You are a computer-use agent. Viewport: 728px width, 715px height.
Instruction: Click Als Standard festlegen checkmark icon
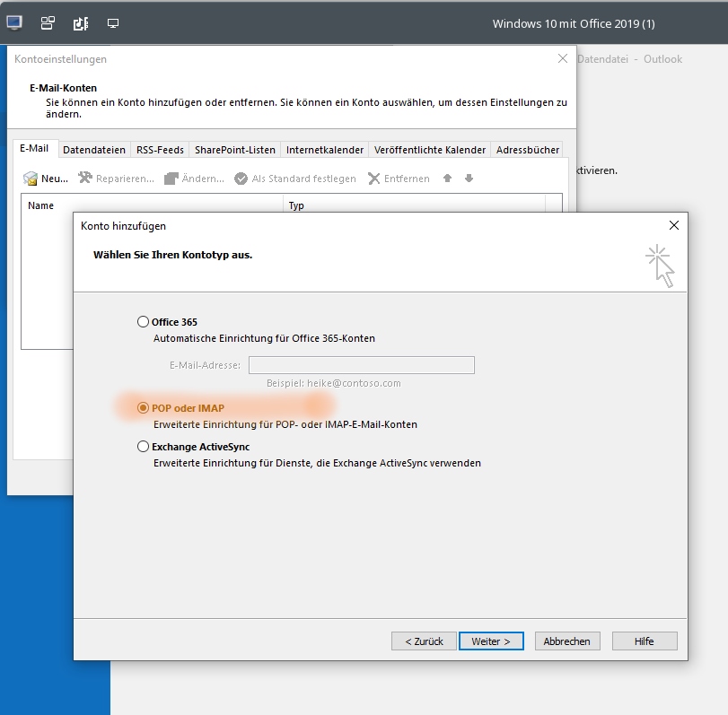241,179
